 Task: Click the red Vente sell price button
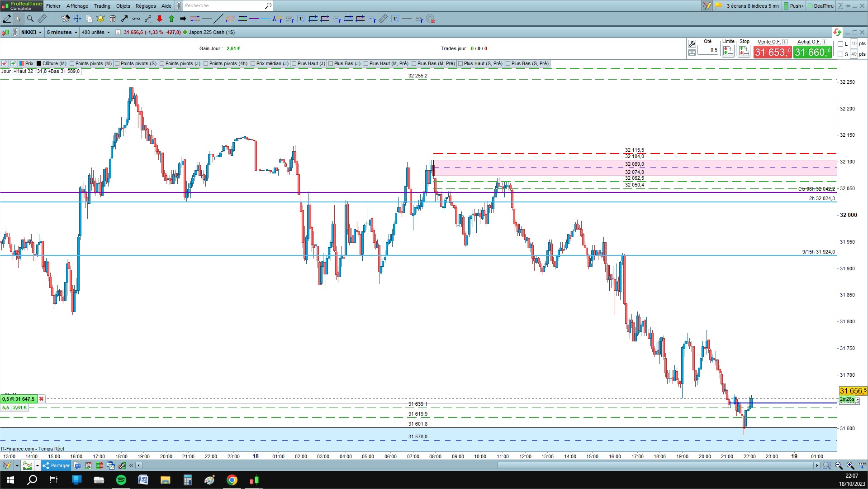pyautogui.click(x=773, y=52)
